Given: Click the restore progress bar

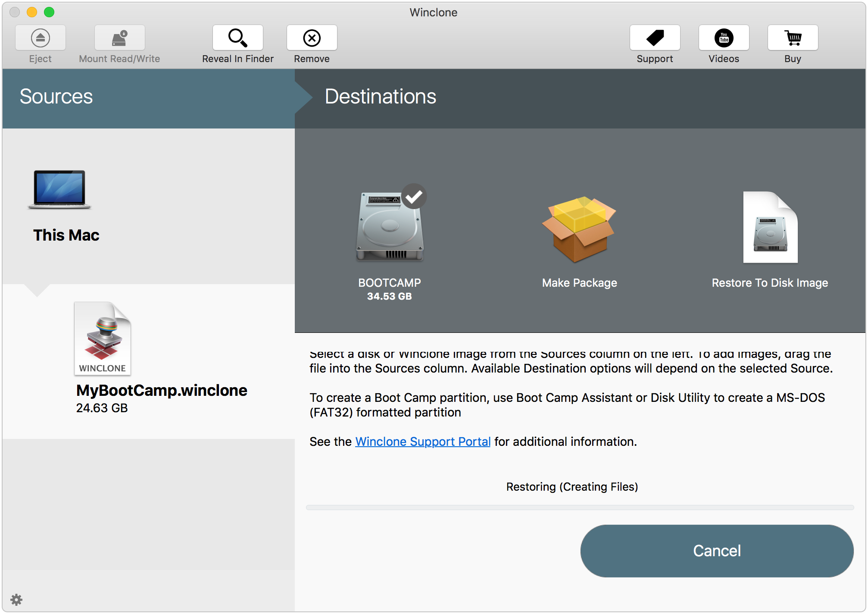Looking at the screenshot, I should 580,507.
